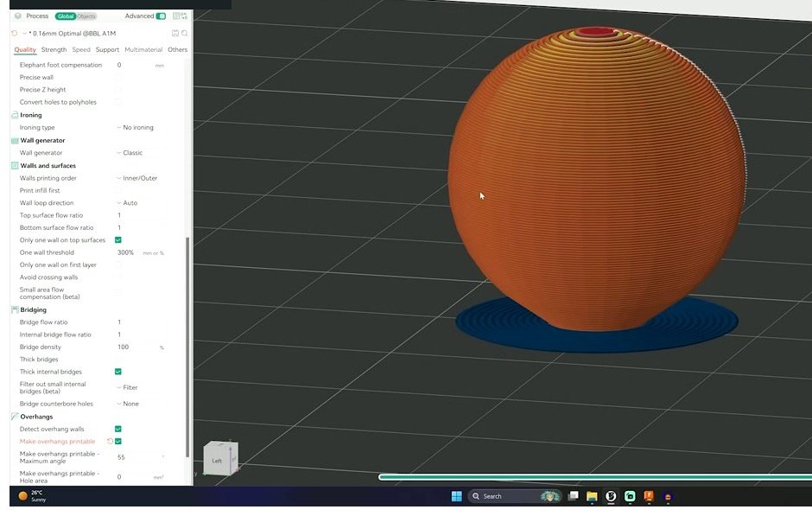Click the Make overhangs printable label
This screenshot has width=812, height=516.
[x=58, y=442]
